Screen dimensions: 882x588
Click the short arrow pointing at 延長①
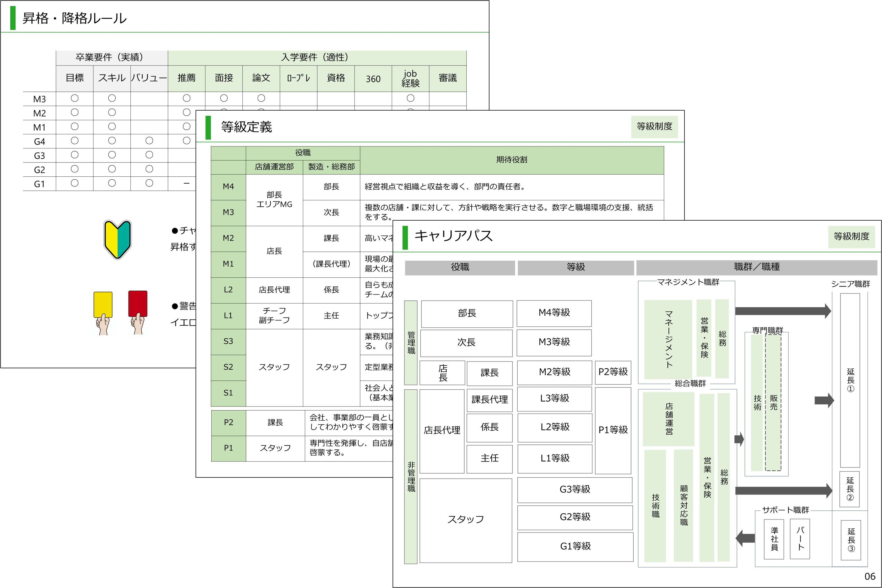[x=824, y=400]
